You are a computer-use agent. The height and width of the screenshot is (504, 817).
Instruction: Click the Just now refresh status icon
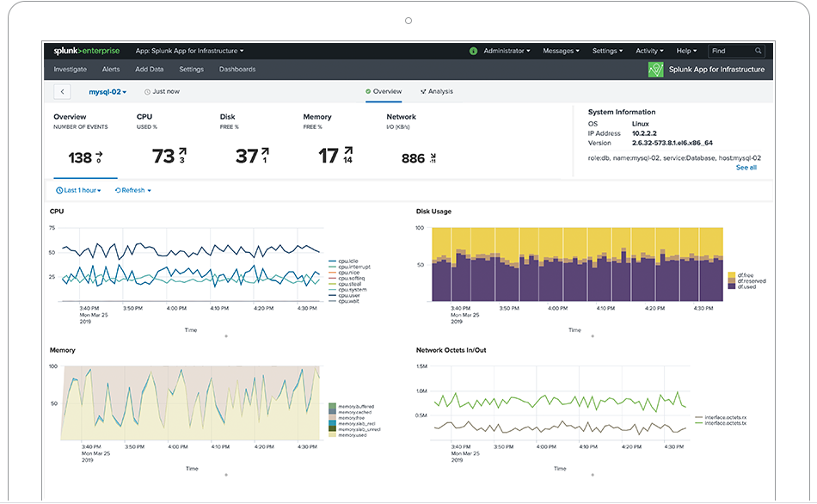pos(146,91)
